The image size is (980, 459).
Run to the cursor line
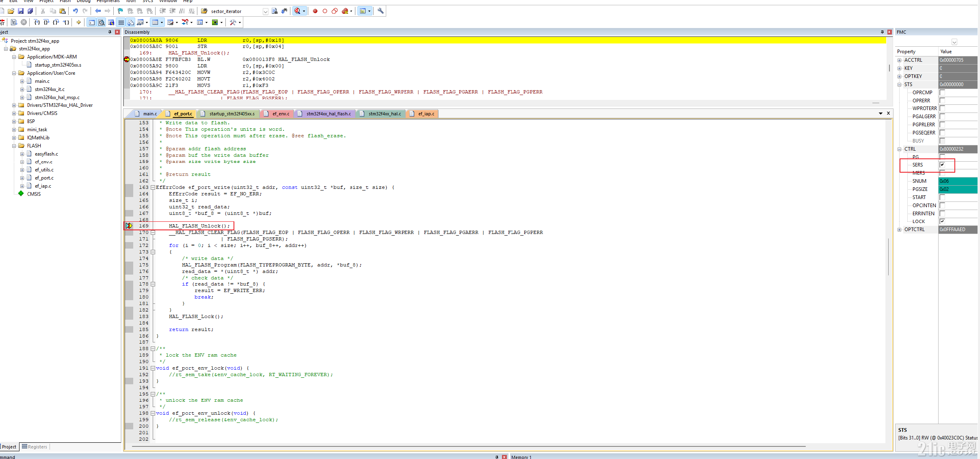click(66, 22)
